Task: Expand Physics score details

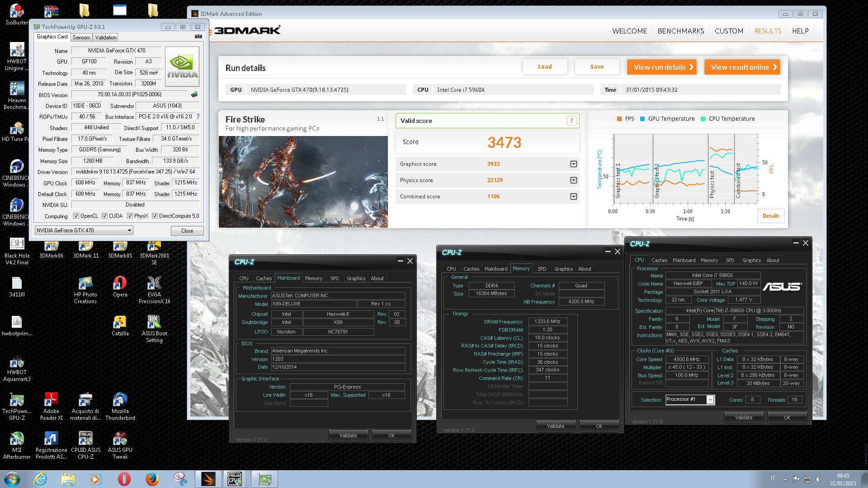Action: [573, 180]
